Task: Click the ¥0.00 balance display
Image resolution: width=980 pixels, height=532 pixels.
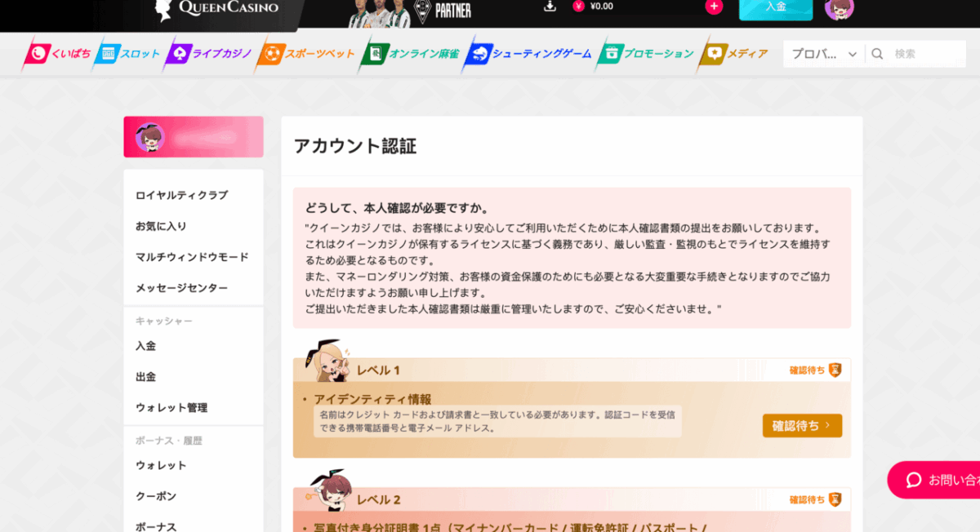Action: click(601, 7)
